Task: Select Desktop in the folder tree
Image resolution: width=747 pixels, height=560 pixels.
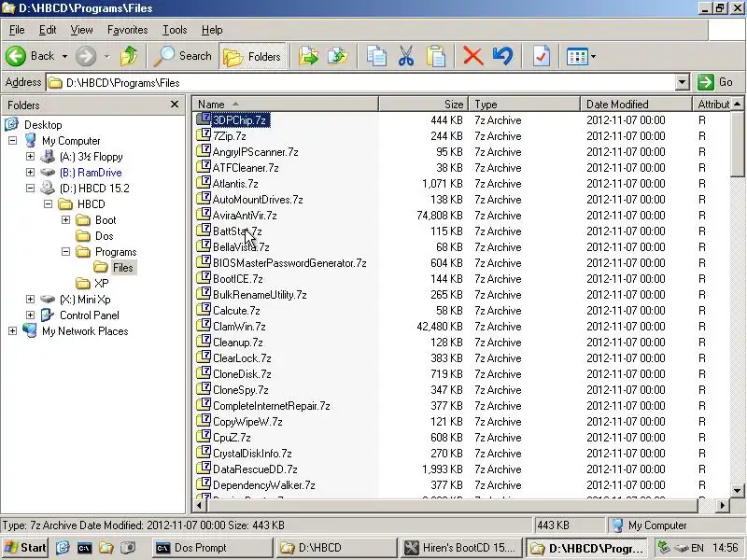Action: click(43, 125)
